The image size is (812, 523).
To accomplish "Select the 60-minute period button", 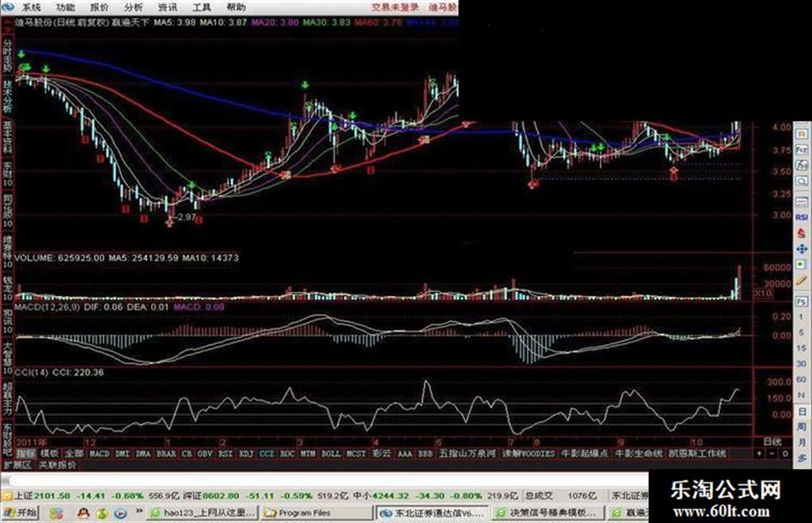I will [x=802, y=380].
